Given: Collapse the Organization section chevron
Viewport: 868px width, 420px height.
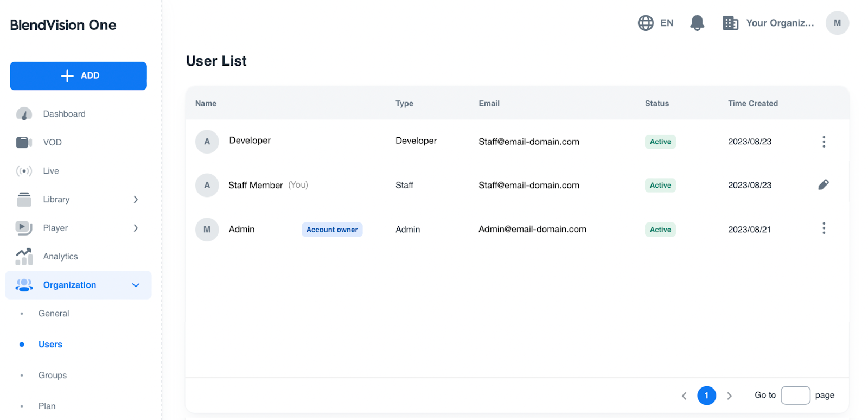Looking at the screenshot, I should 136,285.
